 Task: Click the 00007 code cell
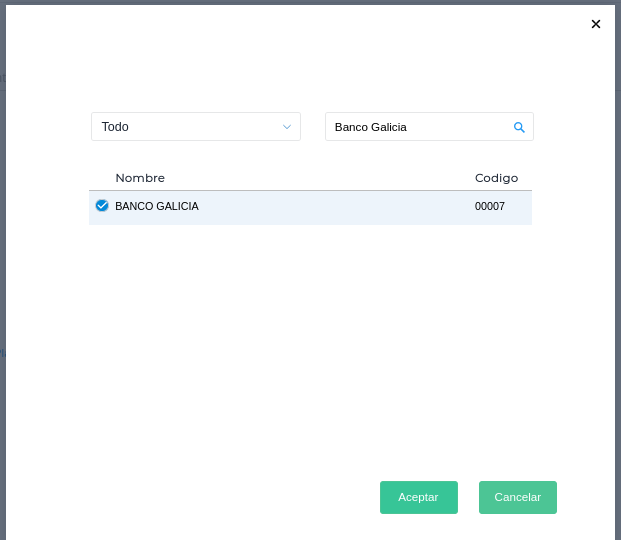point(490,206)
